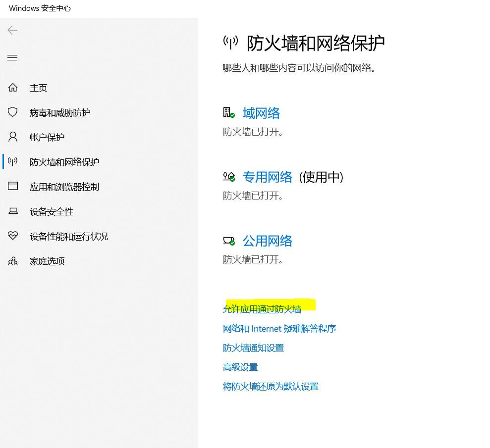Click 防火墙通知设置 link
Viewport: 490px width, 448px height.
coord(254,348)
